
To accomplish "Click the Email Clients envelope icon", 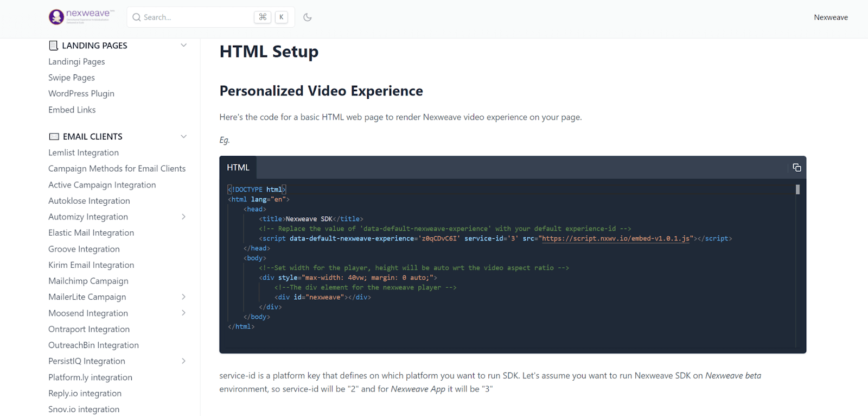I will [54, 137].
